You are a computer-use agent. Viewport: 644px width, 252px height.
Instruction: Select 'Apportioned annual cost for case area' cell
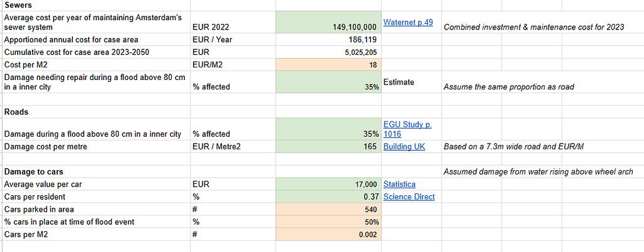point(96,40)
